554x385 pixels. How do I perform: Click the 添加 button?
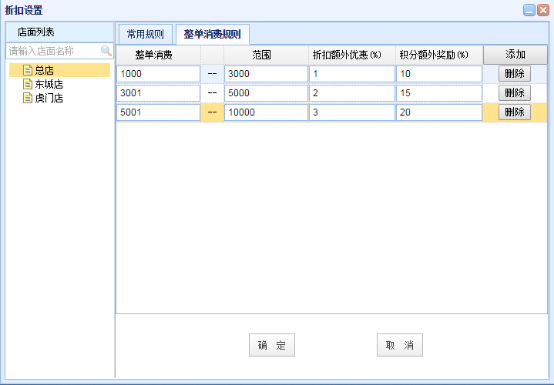(515, 54)
